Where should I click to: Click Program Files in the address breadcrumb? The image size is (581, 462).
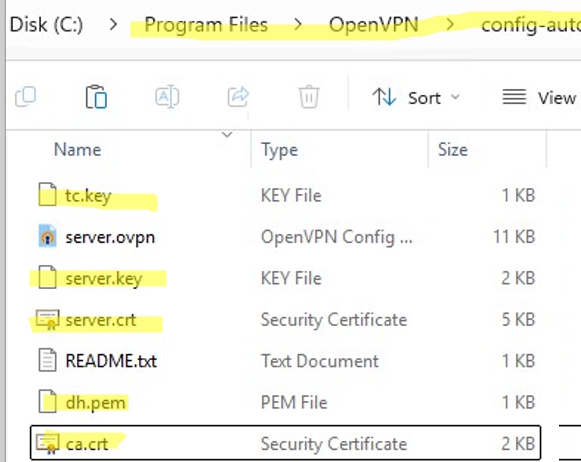click(x=206, y=25)
